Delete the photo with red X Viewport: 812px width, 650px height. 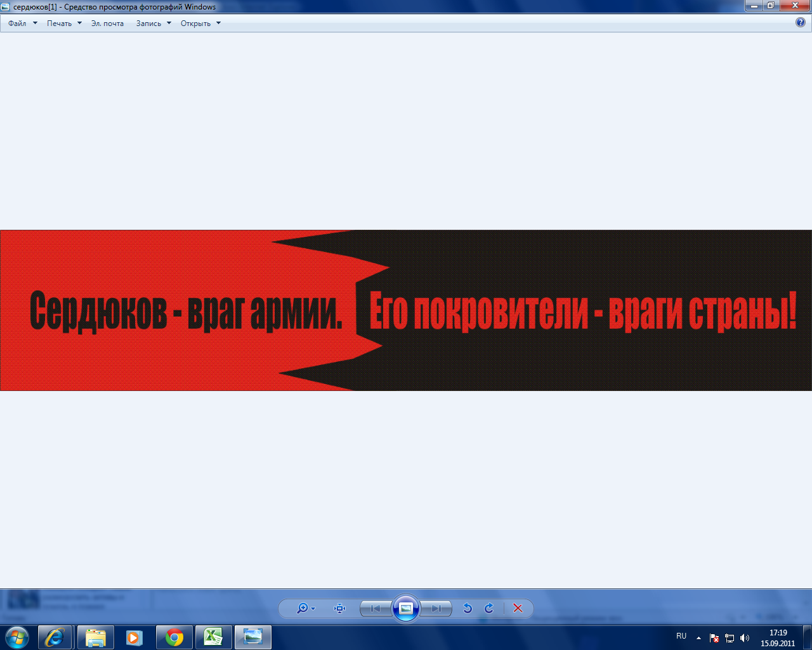(518, 608)
